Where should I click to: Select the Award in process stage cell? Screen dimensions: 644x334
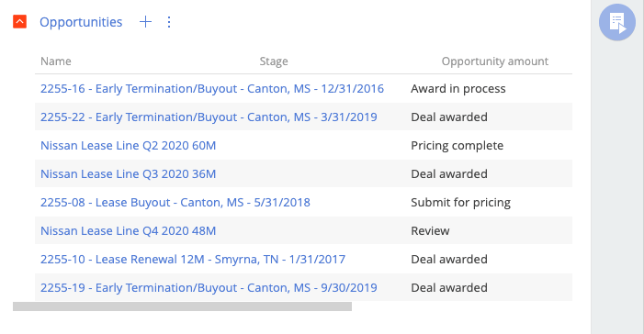(x=458, y=89)
